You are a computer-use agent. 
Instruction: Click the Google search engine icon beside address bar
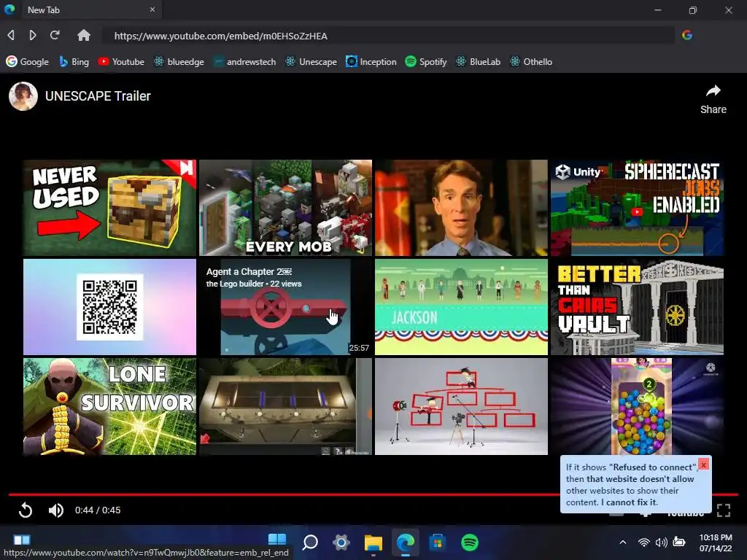coord(687,35)
